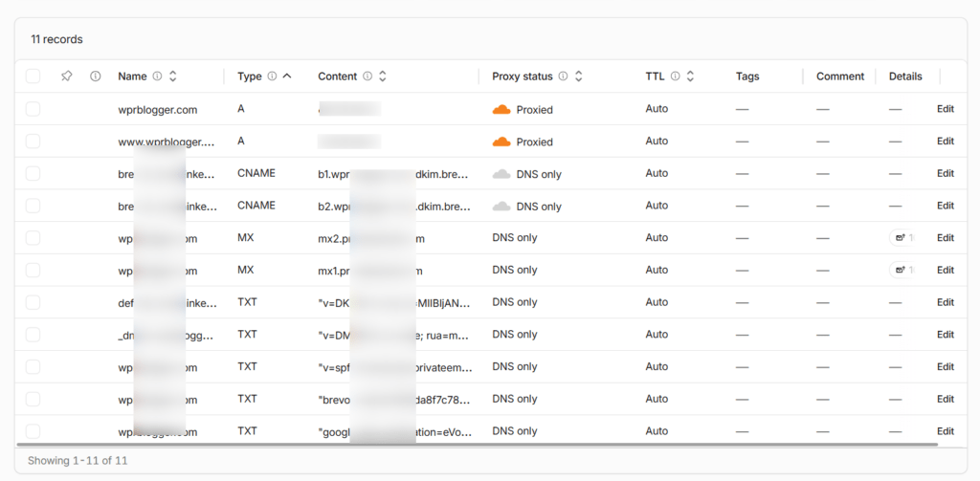Open the details badge for the mx1 record
The width and height of the screenshot is (980, 481).
tap(903, 270)
